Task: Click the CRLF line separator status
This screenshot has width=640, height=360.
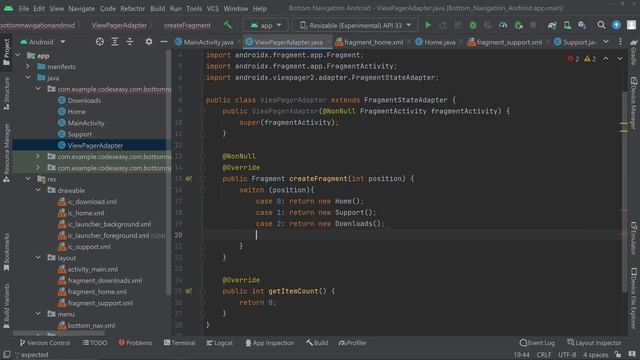Action: pos(544,355)
